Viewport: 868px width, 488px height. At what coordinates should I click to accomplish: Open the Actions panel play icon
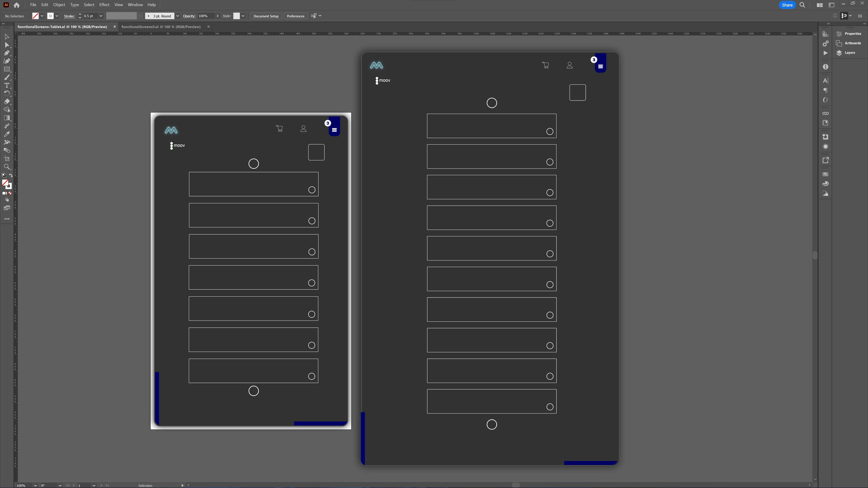(x=825, y=53)
